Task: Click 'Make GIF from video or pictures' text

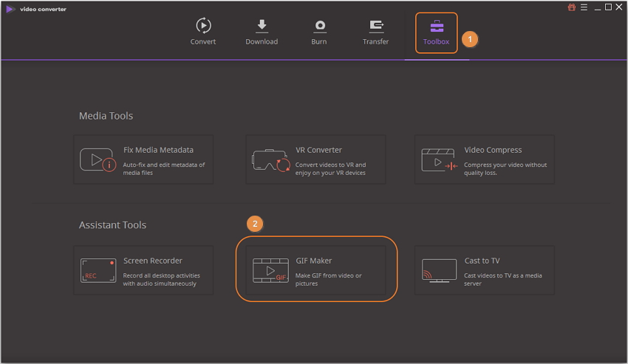Action: [329, 280]
